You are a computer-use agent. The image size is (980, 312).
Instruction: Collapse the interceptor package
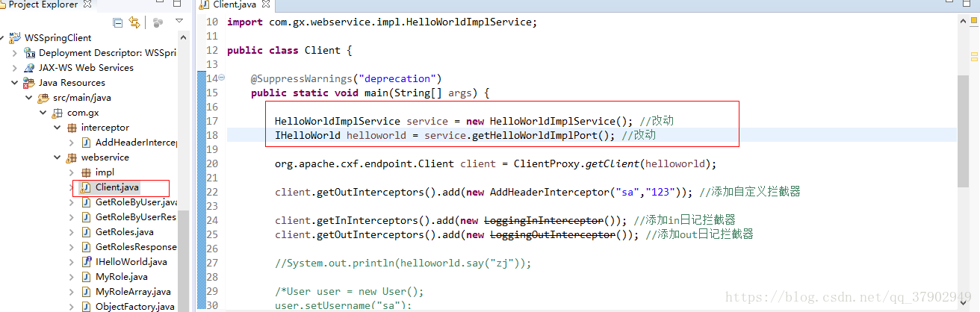pyautogui.click(x=58, y=128)
